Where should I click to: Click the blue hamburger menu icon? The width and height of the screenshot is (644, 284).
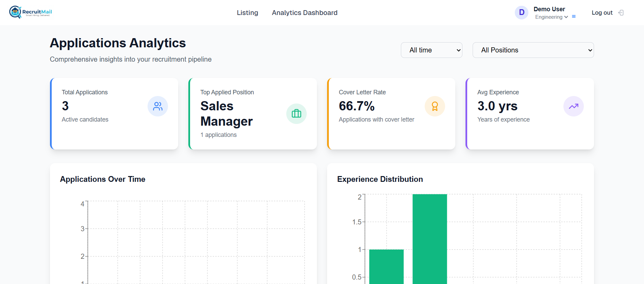[574, 17]
